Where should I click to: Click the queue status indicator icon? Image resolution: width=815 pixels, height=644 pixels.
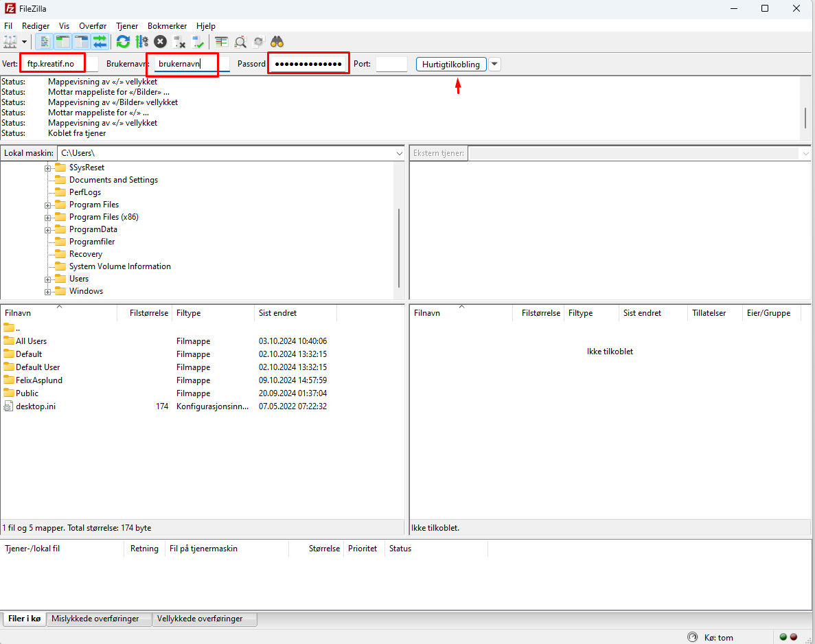692,637
